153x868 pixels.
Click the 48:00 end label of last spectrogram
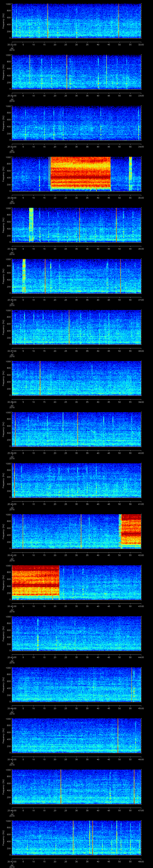141,861
